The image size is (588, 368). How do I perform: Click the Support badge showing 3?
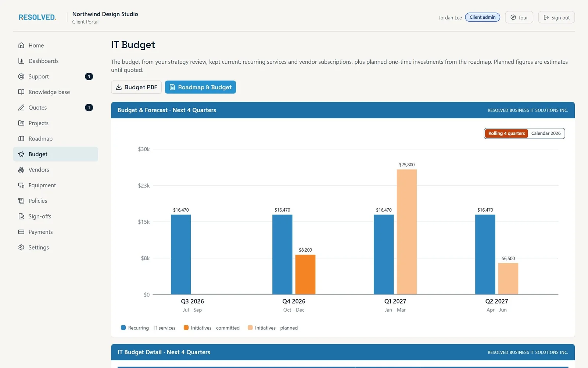point(89,77)
